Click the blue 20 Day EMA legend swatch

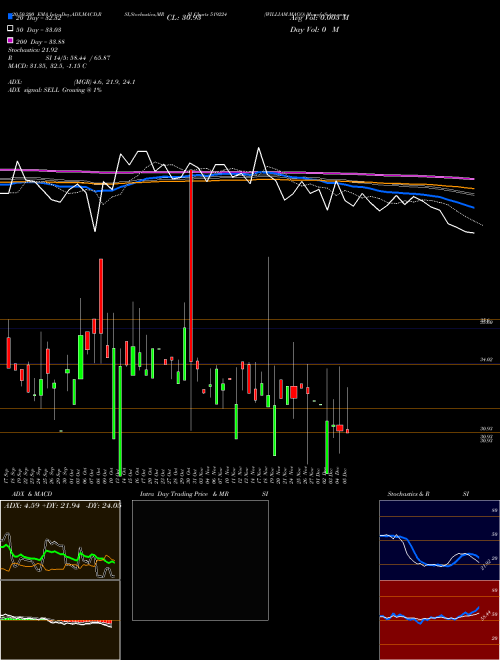tap(11, 17)
